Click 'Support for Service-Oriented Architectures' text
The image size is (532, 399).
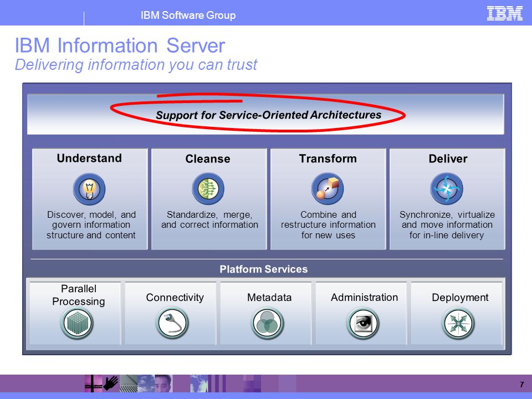point(268,115)
